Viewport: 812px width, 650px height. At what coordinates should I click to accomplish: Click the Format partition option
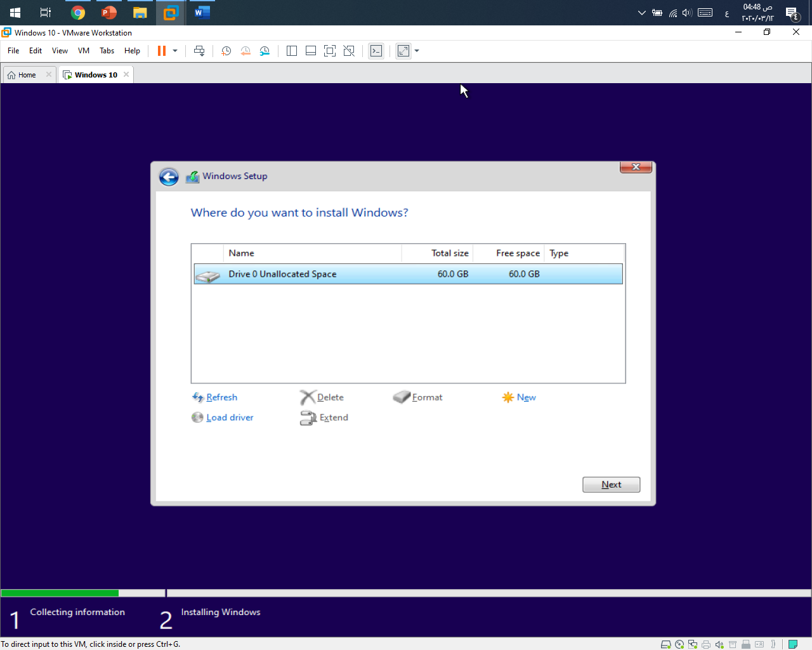tap(418, 397)
